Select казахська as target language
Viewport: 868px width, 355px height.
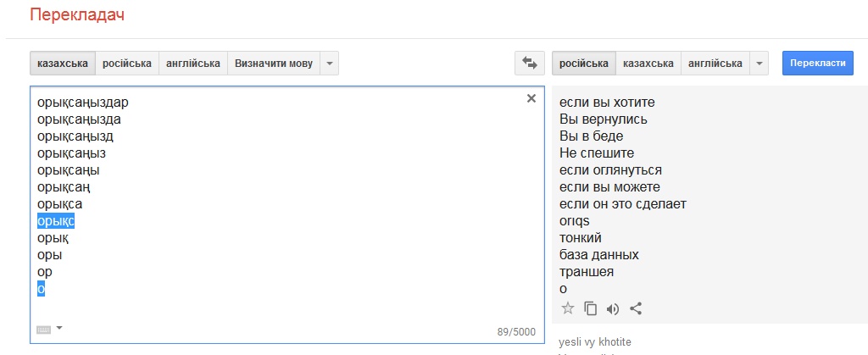(x=648, y=63)
